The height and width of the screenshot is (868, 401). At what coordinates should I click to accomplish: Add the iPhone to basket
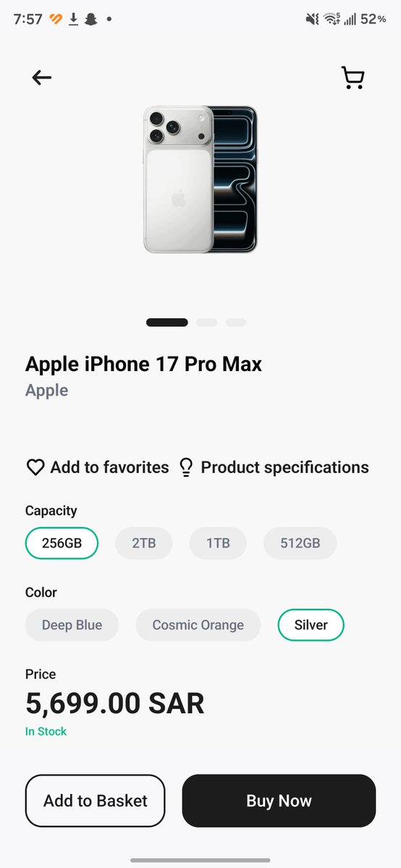pyautogui.click(x=96, y=801)
